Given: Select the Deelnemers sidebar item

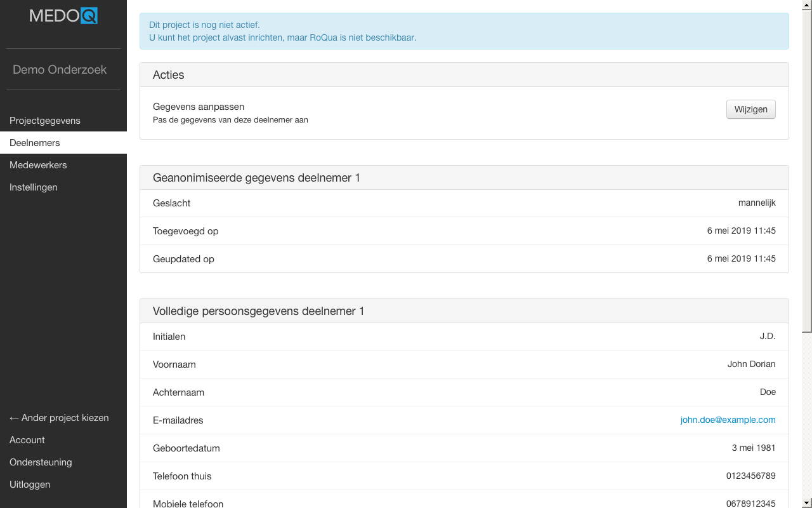Looking at the screenshot, I should pos(35,143).
